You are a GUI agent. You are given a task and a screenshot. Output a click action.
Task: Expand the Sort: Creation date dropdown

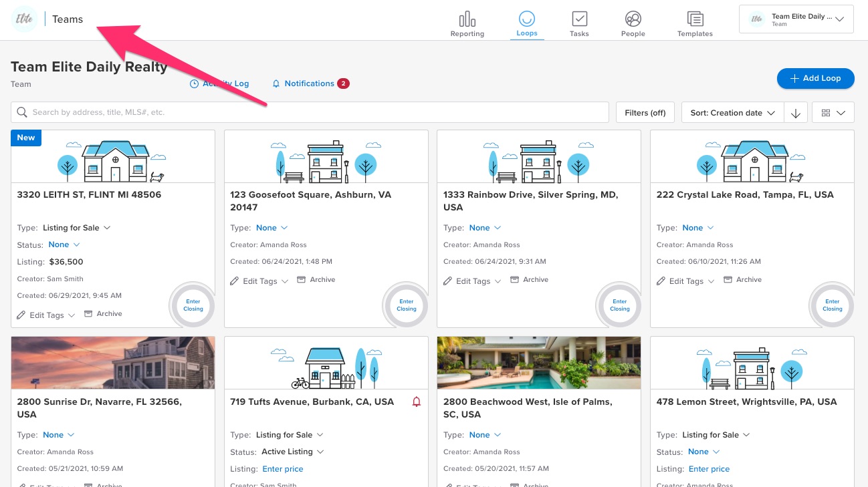(x=733, y=113)
